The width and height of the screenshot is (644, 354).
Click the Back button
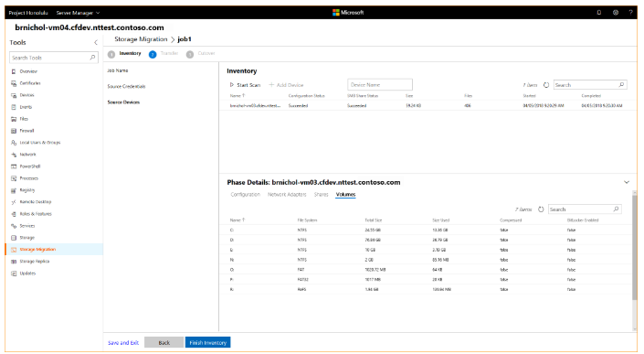[x=164, y=342]
